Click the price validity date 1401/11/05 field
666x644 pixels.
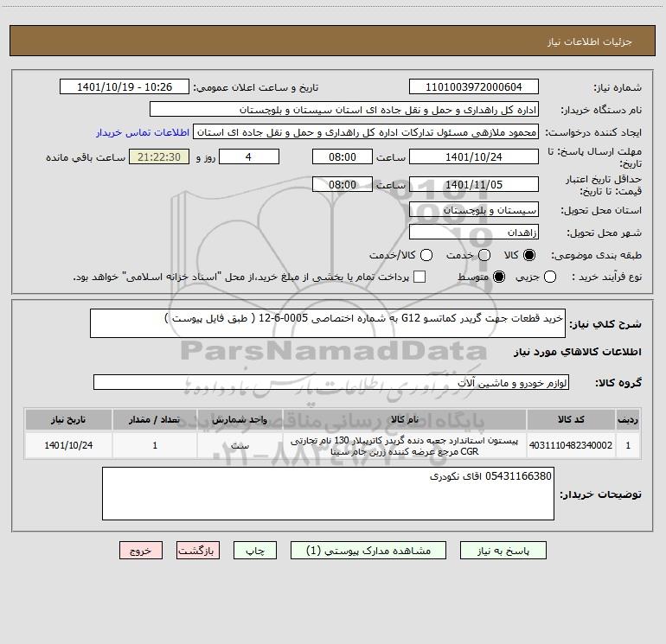474,184
